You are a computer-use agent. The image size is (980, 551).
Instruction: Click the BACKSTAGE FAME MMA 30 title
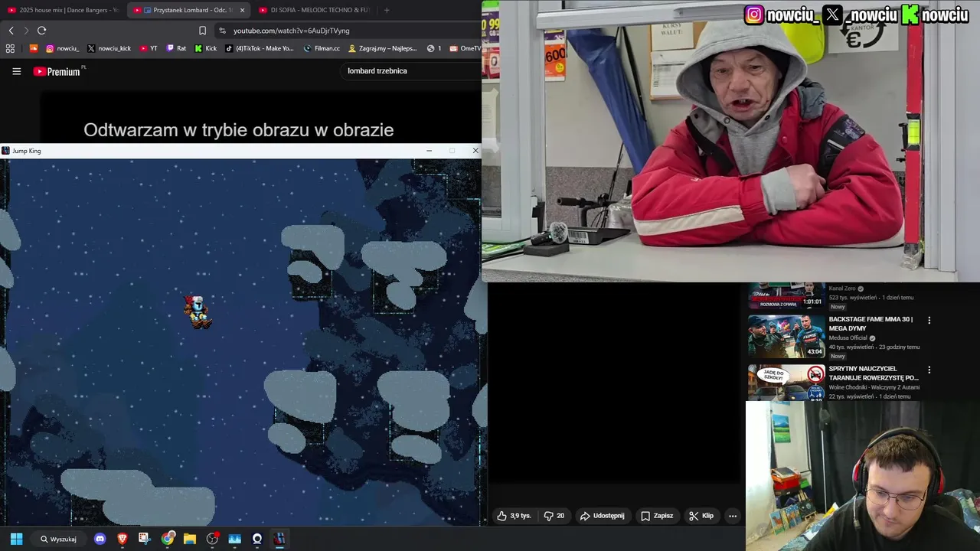871,324
